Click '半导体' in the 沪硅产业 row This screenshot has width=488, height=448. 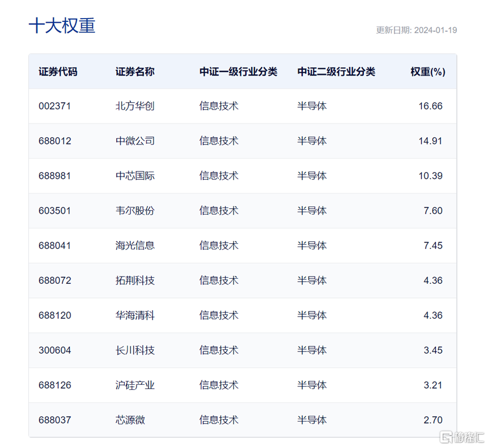pyautogui.click(x=312, y=385)
